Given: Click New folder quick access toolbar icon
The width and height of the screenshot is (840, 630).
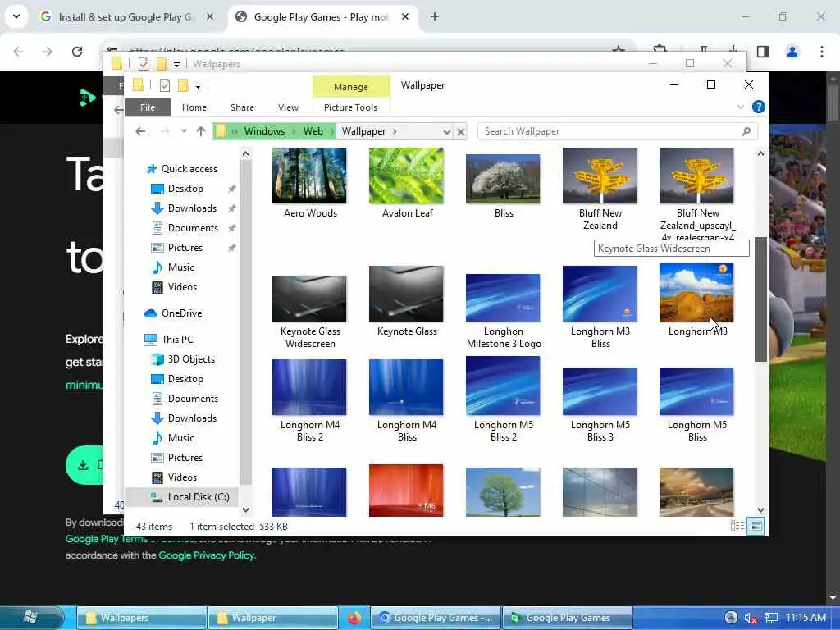Looking at the screenshot, I should (x=183, y=85).
